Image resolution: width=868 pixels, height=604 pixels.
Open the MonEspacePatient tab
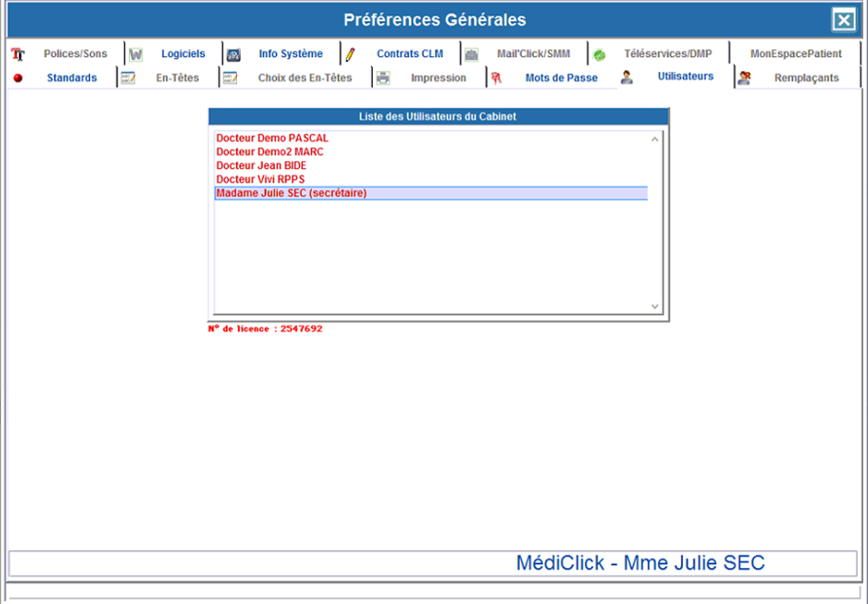click(795, 54)
